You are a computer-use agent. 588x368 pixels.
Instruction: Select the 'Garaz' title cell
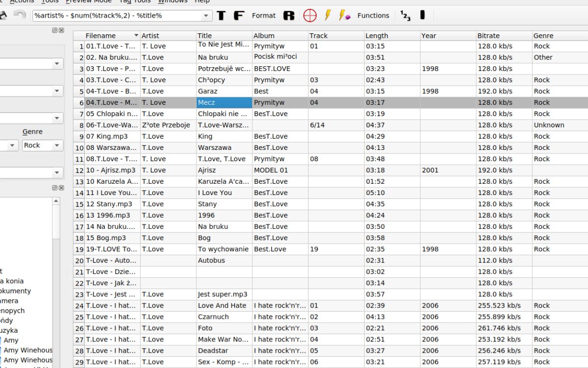click(224, 91)
